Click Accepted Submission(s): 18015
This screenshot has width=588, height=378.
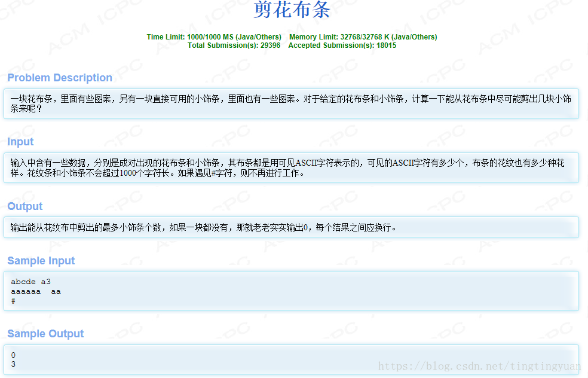(342, 45)
